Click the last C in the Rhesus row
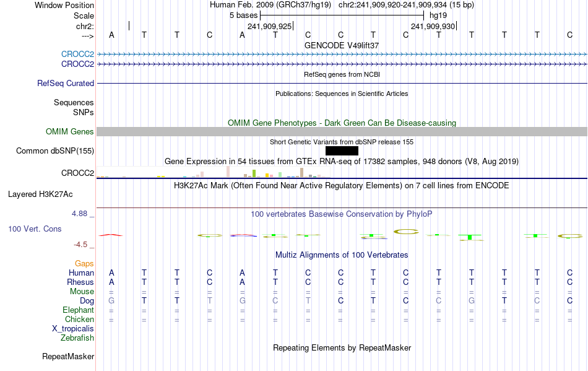The height and width of the screenshot is (371, 588). coord(569,282)
